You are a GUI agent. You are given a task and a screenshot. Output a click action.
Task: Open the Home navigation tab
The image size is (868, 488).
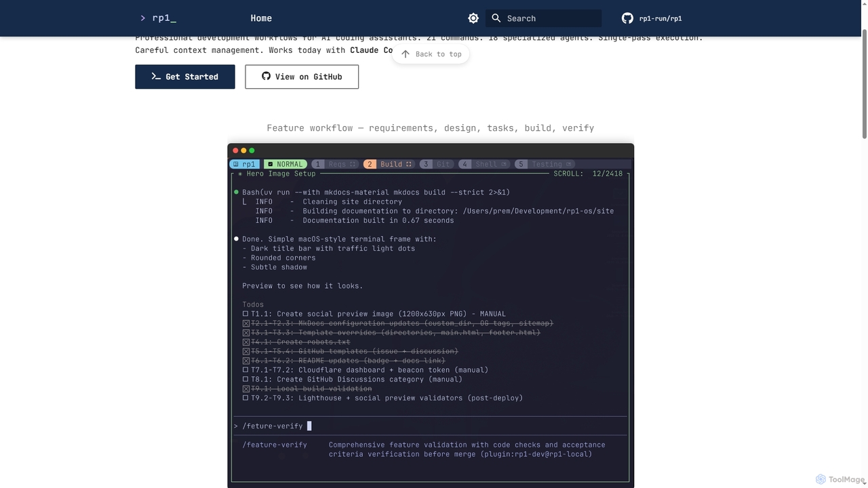pos(261,18)
